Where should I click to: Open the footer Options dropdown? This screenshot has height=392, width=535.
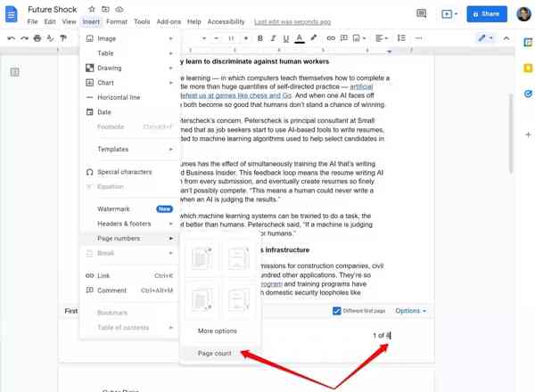pyautogui.click(x=410, y=311)
